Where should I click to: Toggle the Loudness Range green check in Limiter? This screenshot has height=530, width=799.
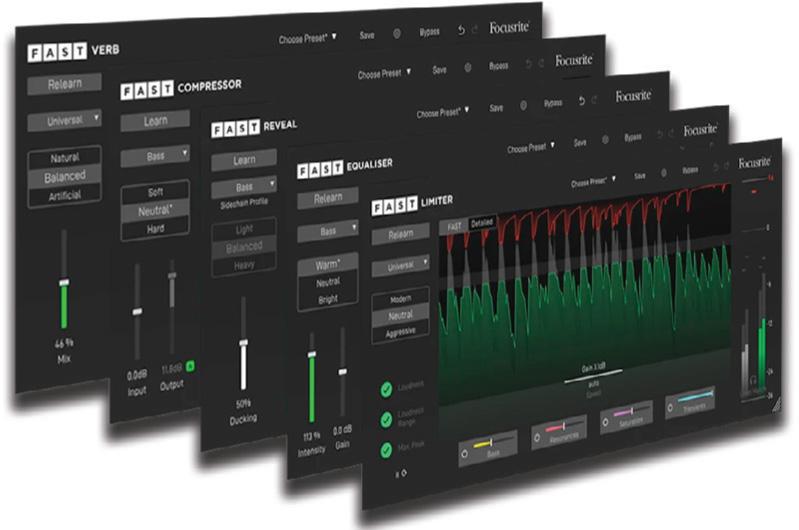(386, 419)
